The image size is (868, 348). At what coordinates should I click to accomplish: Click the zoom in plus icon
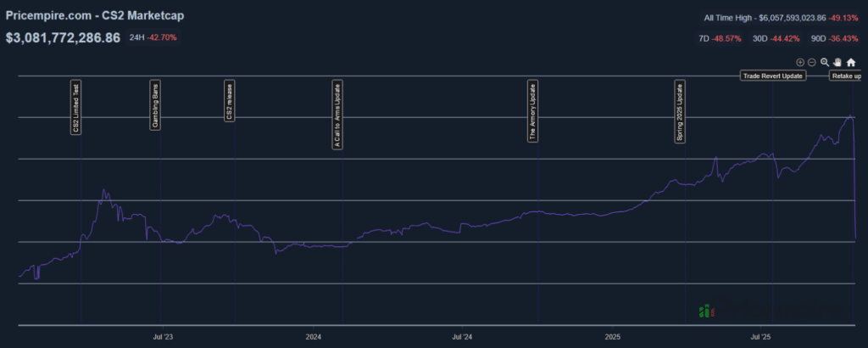click(800, 63)
